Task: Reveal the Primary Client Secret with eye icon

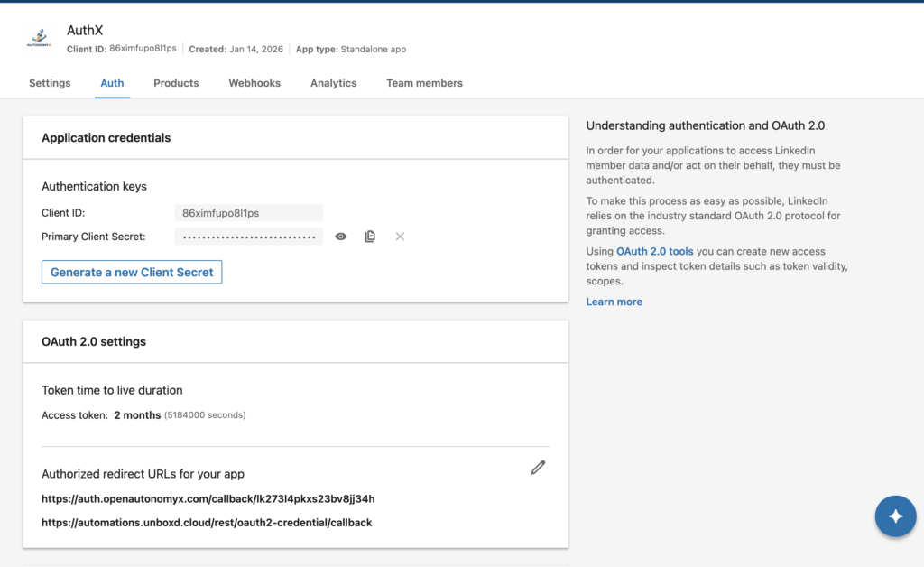Action: pos(341,237)
